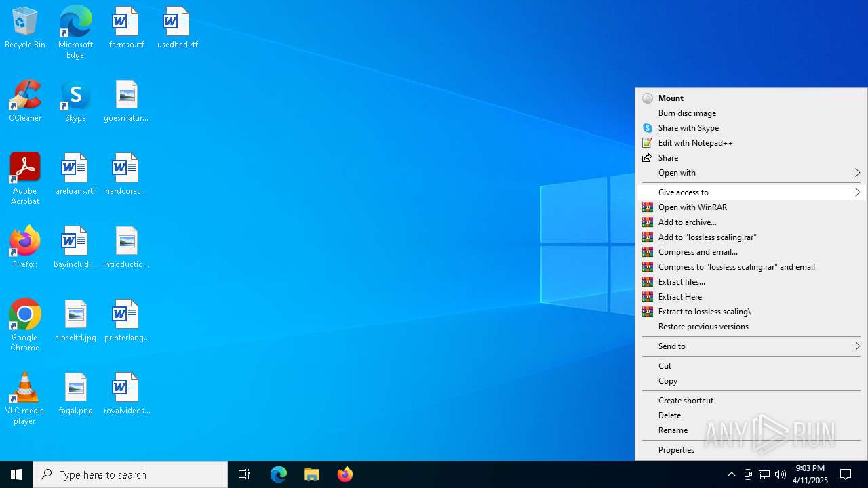Choose Cut from the context menu
This screenshot has height=488, width=868.
click(751, 366)
